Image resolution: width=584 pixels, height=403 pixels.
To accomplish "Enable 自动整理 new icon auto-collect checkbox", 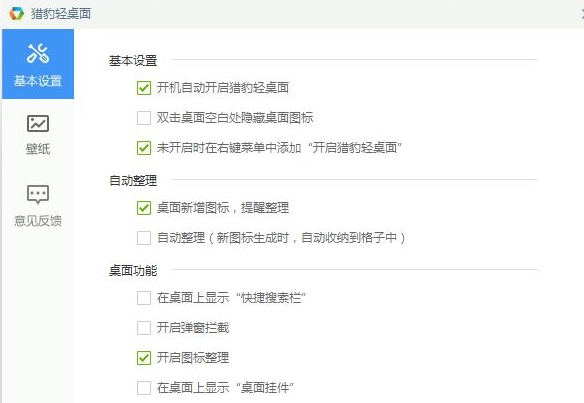I will tap(144, 238).
